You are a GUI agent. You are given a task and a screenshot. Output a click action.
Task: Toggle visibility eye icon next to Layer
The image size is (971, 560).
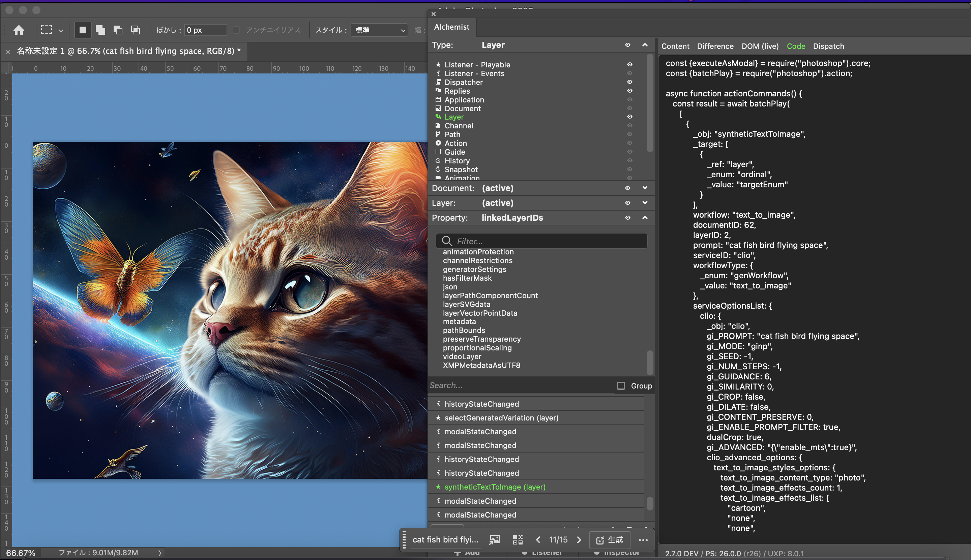(629, 117)
